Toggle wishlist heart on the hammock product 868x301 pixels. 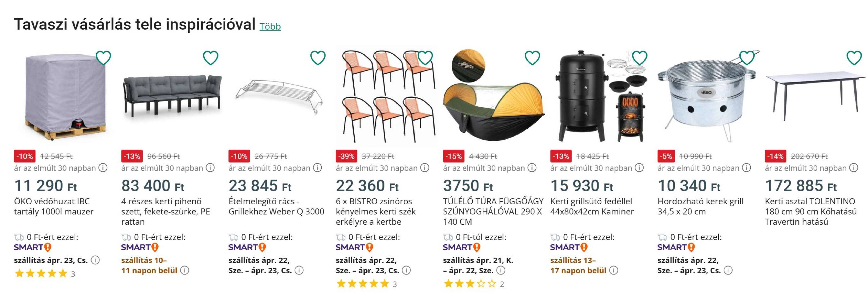(x=532, y=58)
